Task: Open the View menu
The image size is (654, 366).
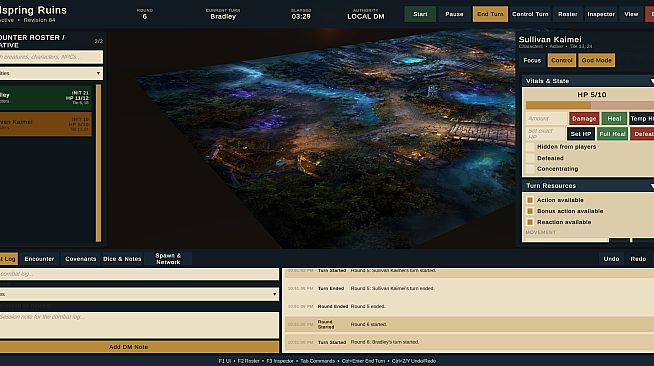Action: pos(631,14)
